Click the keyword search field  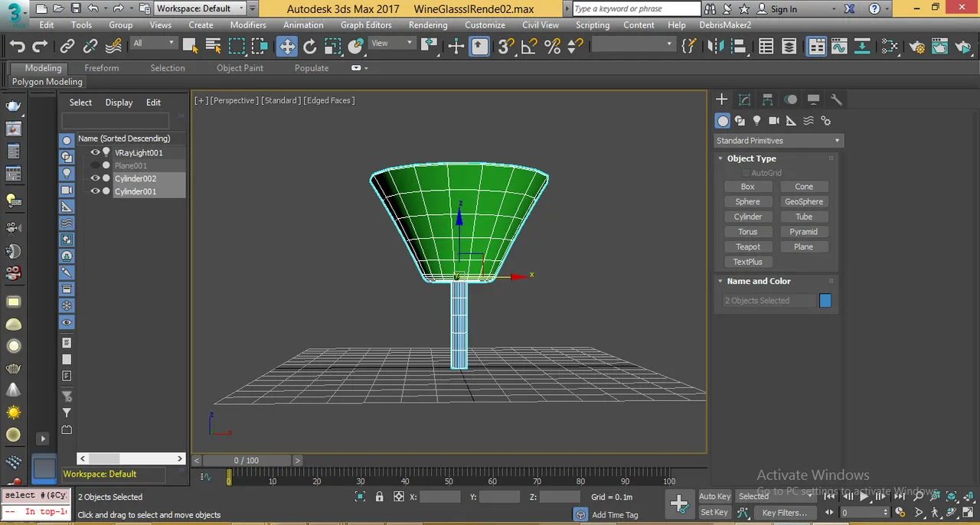[636, 9]
